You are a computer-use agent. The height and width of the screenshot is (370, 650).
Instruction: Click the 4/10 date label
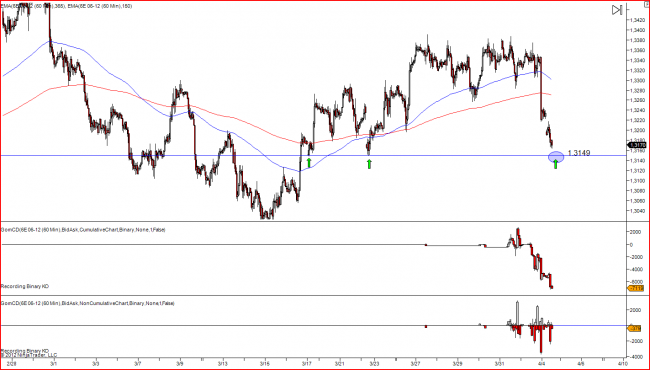[624, 362]
